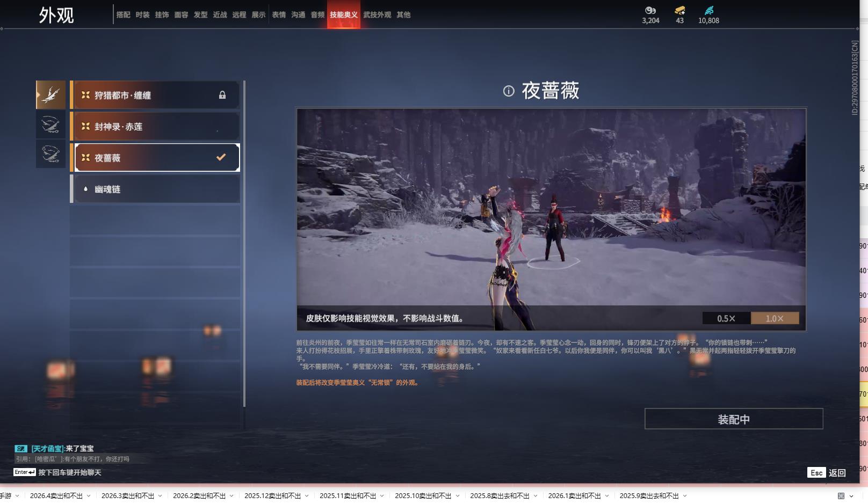This screenshot has width=868, height=504.
Task: Click the teal chat badge icon before [天才函宝]
Action: [20, 448]
